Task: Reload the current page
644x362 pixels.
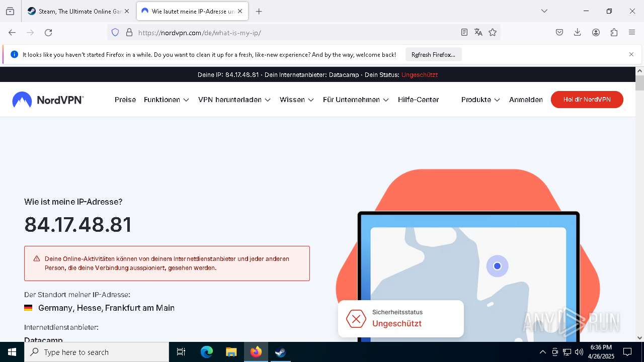Action: click(48, 32)
